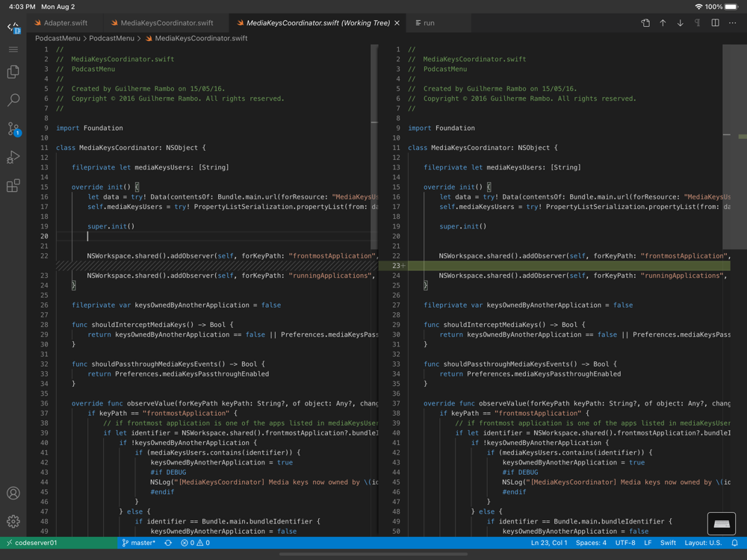Screen dimensions: 747x560
Task: Open Source Control view with badge
Action: coord(13,129)
